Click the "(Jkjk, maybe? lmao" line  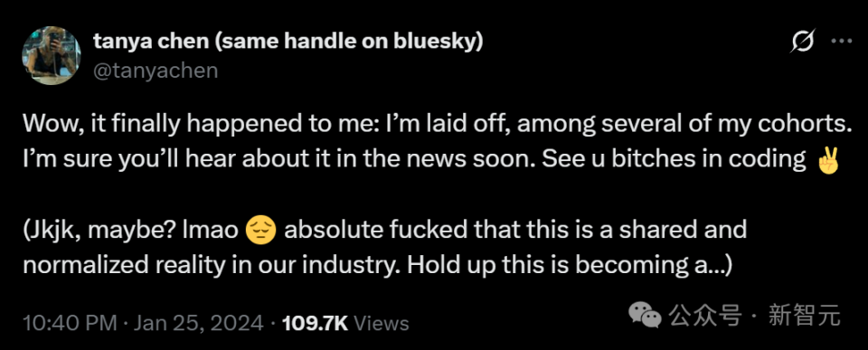pyautogui.click(x=130, y=231)
